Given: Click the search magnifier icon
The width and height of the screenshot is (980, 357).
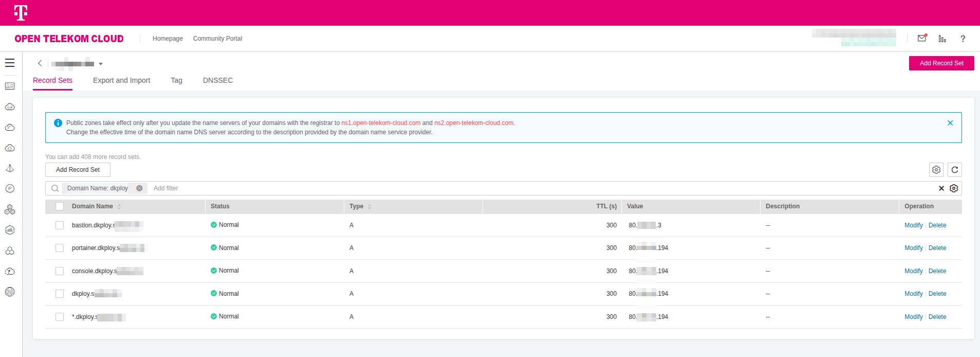Looking at the screenshot, I should [x=55, y=188].
